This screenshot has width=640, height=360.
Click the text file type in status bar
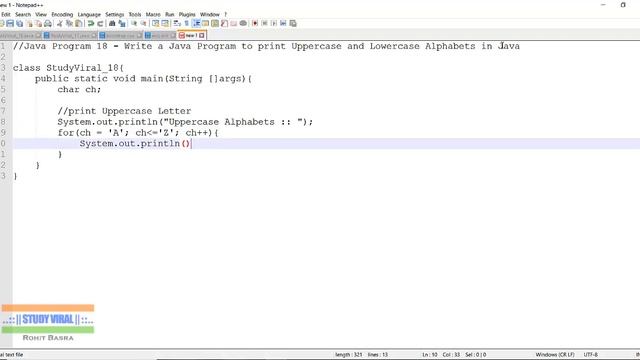(x=11, y=355)
